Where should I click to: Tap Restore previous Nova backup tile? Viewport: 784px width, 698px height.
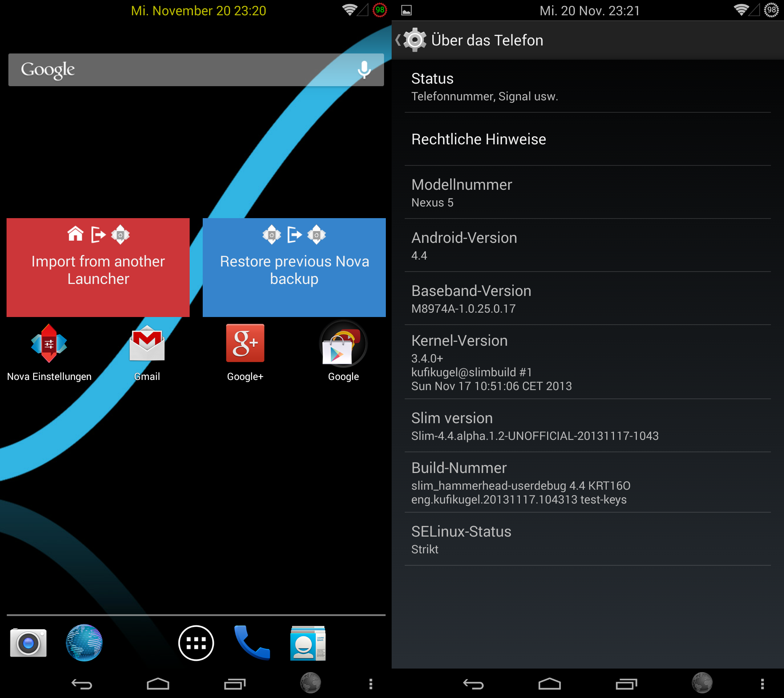(x=294, y=268)
